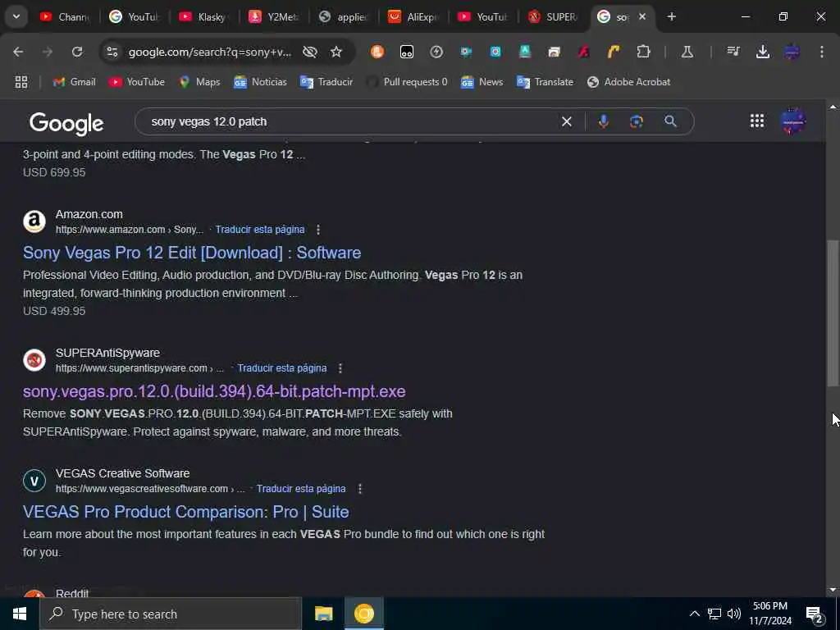Go back to the previous page
The height and width of the screenshot is (630, 840).
[18, 52]
